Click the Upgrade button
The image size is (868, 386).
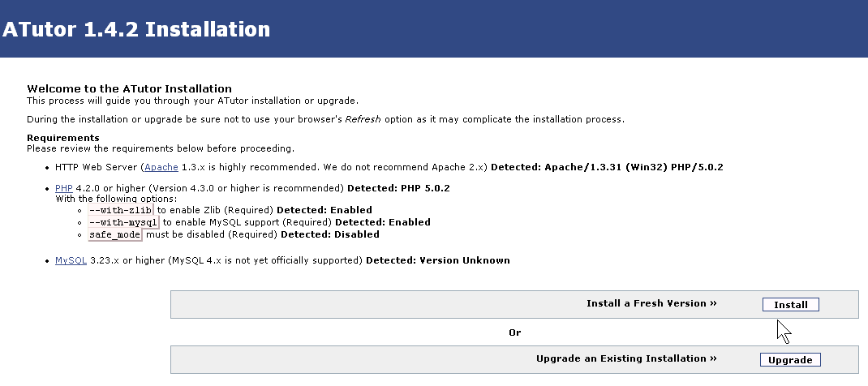click(790, 360)
